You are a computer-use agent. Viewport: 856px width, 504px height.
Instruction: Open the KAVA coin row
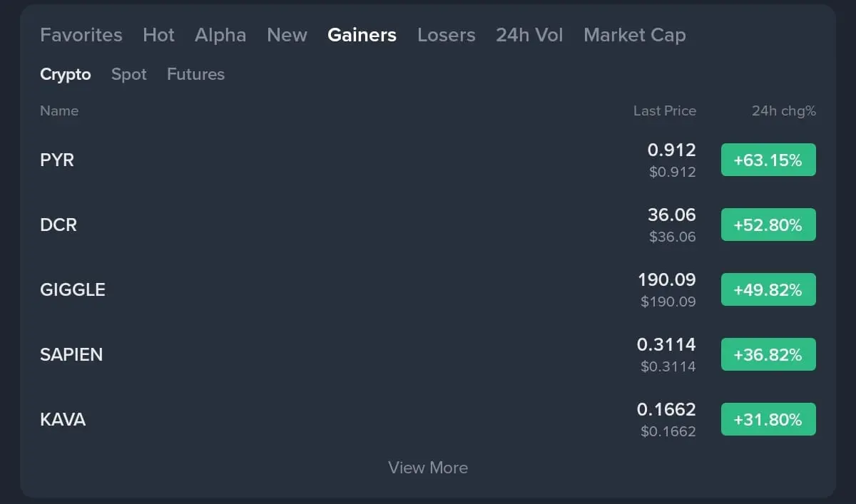click(x=63, y=419)
